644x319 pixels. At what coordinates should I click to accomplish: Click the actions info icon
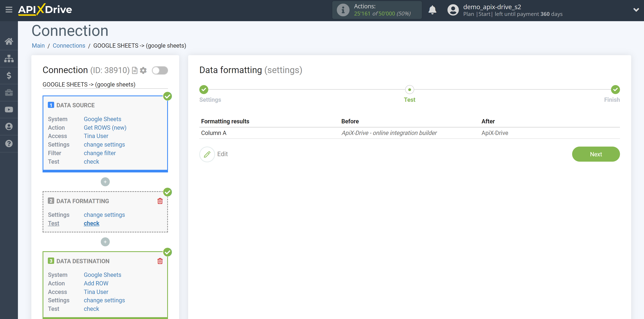(343, 10)
